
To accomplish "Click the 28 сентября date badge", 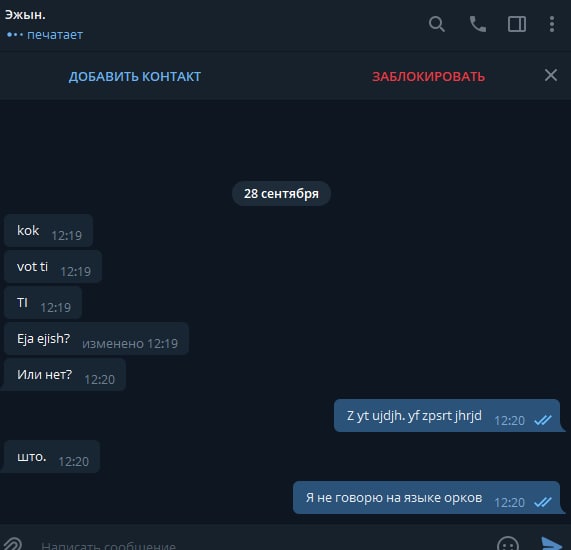I will pos(281,193).
